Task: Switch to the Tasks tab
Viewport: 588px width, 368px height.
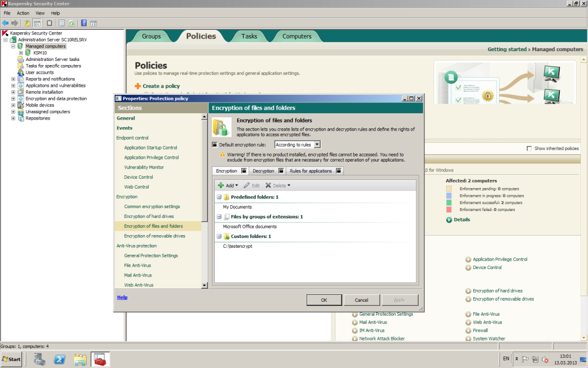Action: (x=249, y=36)
